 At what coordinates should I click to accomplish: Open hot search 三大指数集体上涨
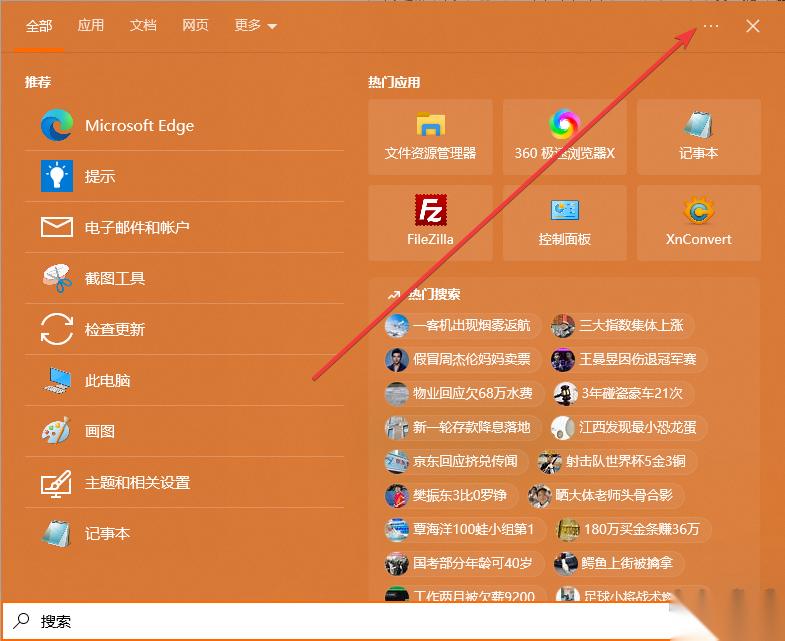[x=622, y=326]
